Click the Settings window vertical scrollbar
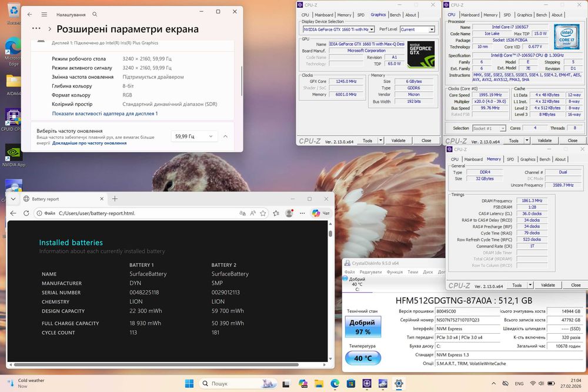This screenshot has height=392, width=588. 242,81
